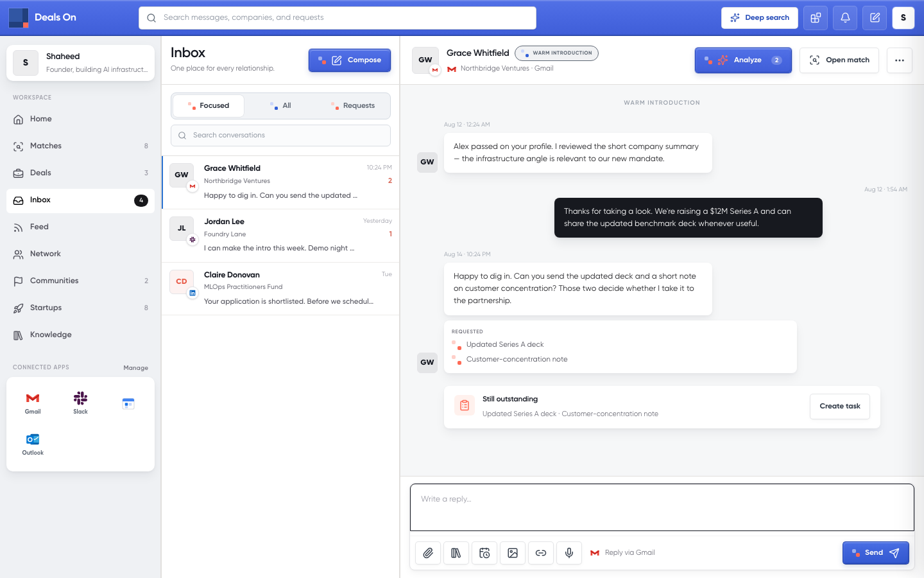Open the Outlook connected app
The width and height of the screenshot is (924, 578).
(x=33, y=444)
